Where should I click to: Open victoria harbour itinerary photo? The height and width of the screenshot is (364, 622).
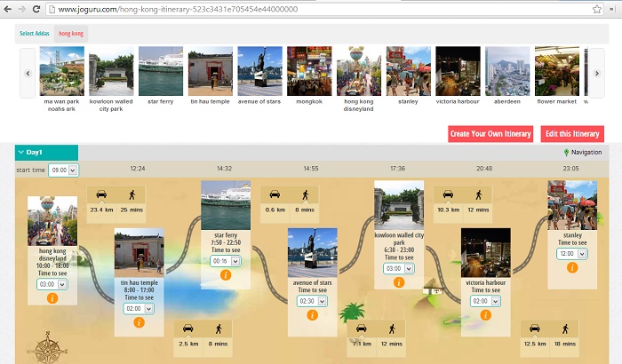click(x=485, y=252)
